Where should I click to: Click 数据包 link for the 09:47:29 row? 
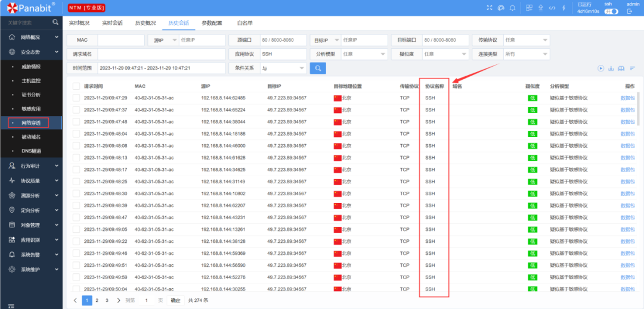coord(627,98)
